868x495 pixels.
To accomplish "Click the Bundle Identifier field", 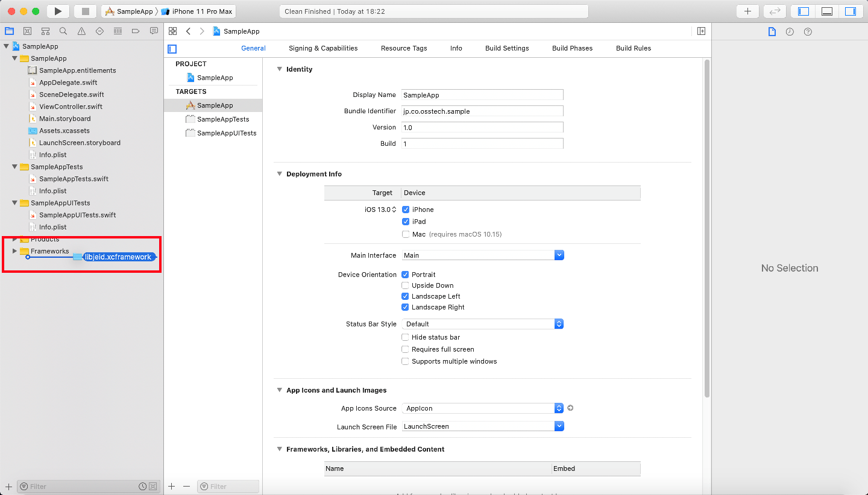I will coord(482,111).
